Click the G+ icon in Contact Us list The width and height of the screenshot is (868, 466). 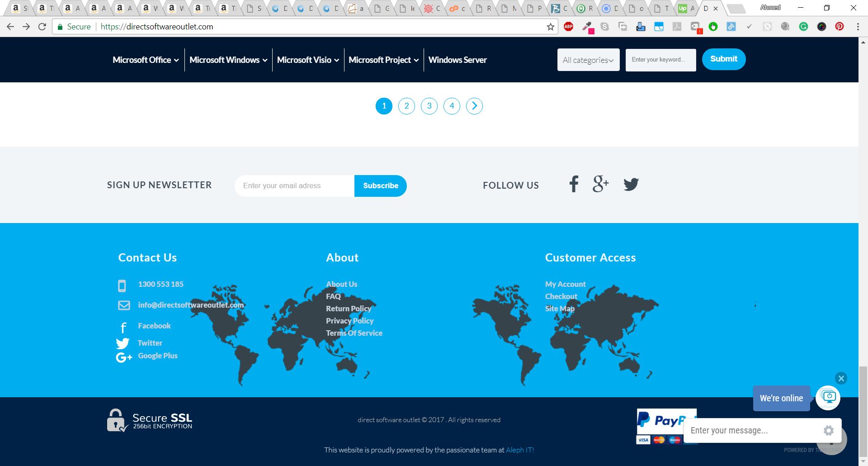pos(124,357)
